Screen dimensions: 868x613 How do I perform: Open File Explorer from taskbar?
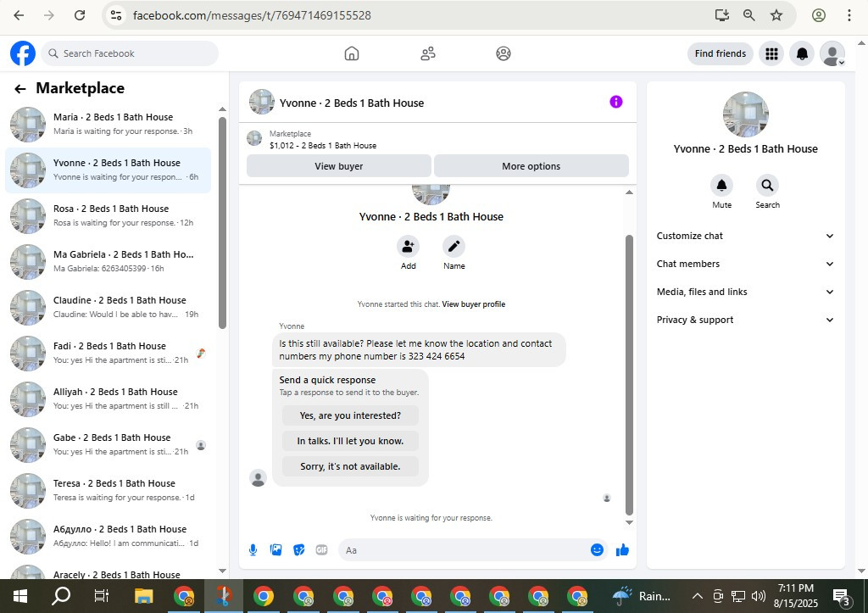pyautogui.click(x=144, y=596)
